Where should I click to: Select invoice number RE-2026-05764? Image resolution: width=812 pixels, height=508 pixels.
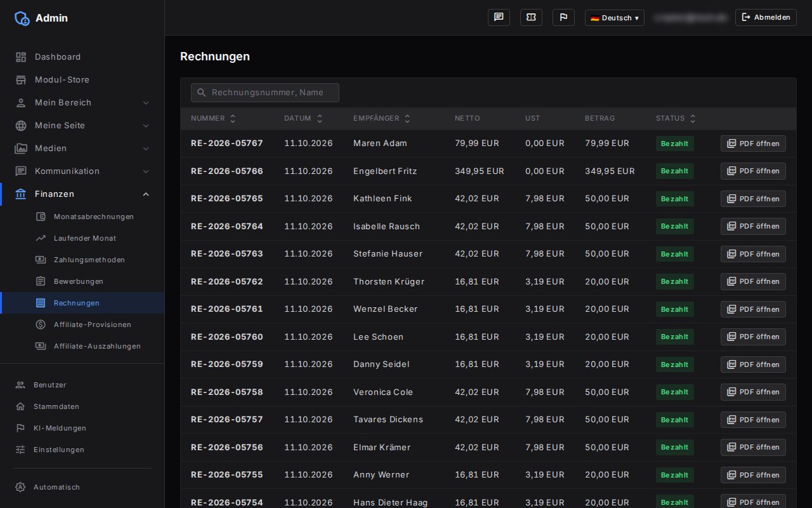point(227,226)
